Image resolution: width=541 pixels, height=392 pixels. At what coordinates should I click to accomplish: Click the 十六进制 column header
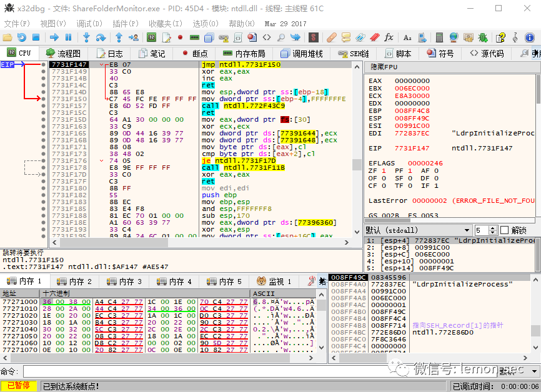click(x=145, y=293)
